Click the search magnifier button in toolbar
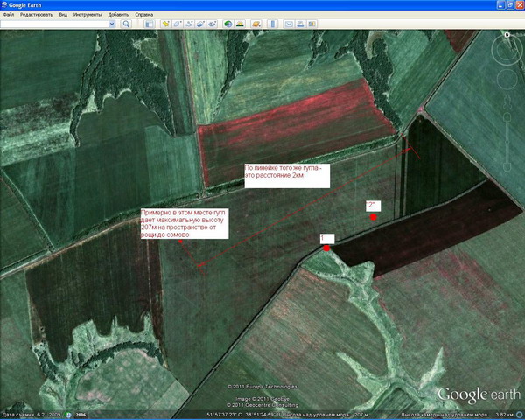Image resolution: width=525 pixels, height=420 pixels. 127,24
